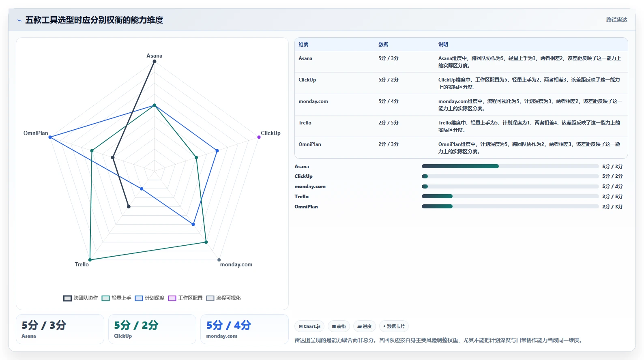Click the blue data point near OmniPlan

[50, 137]
